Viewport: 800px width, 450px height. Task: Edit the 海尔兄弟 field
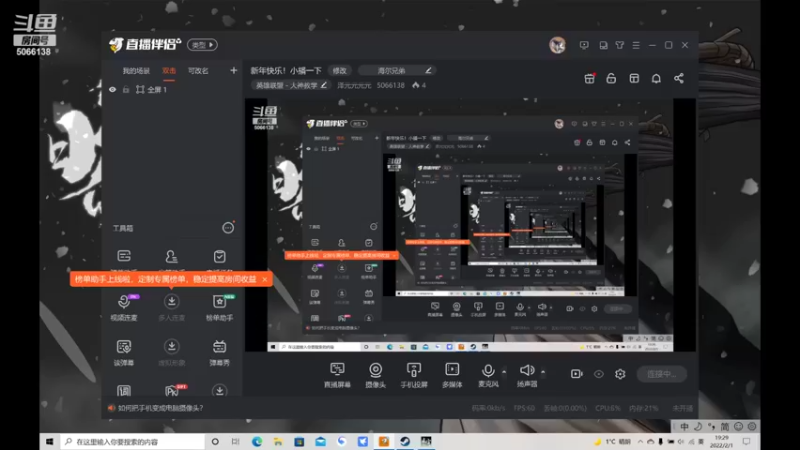pyautogui.click(x=397, y=70)
